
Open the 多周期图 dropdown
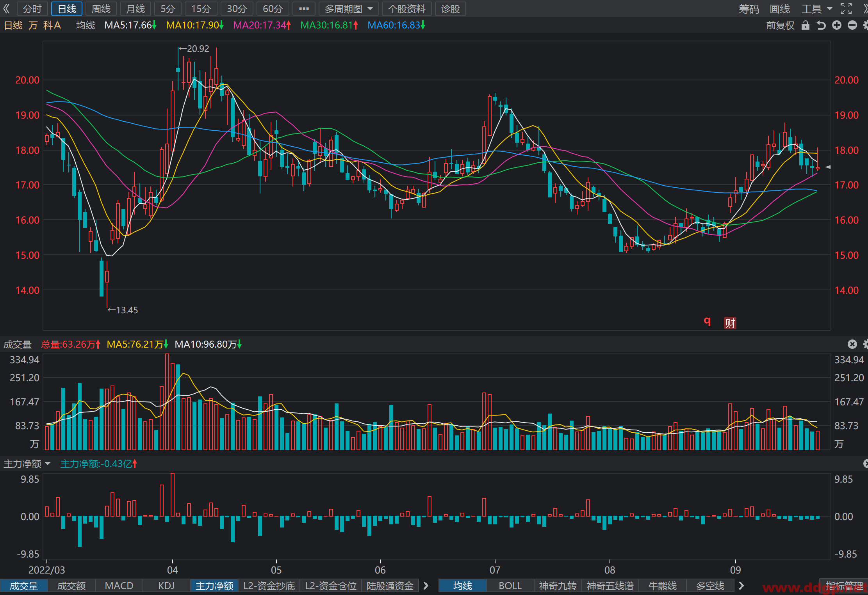click(349, 9)
